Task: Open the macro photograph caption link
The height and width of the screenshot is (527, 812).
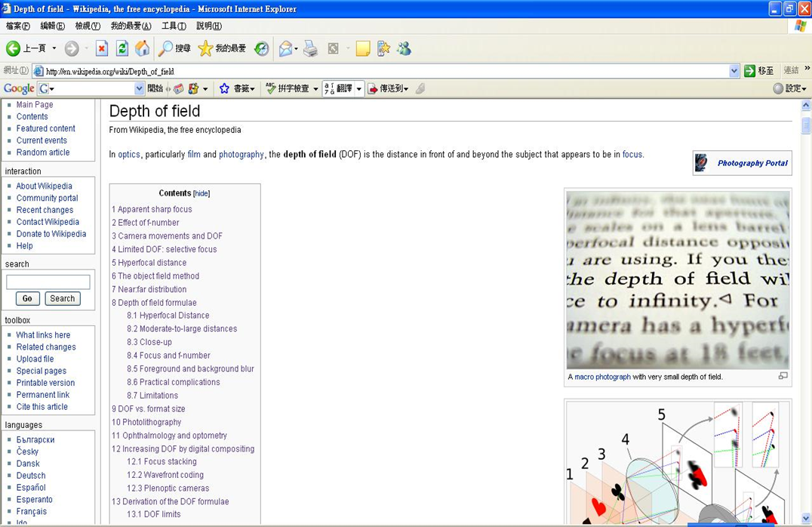Action: coord(603,377)
